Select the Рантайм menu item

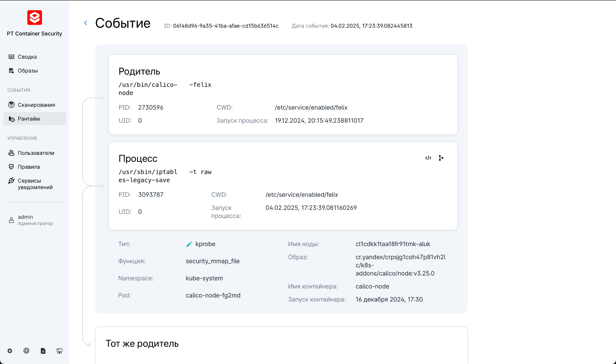coord(29,119)
